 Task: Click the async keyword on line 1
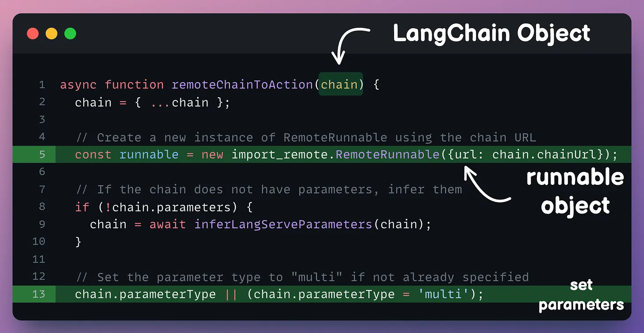pyautogui.click(x=78, y=84)
